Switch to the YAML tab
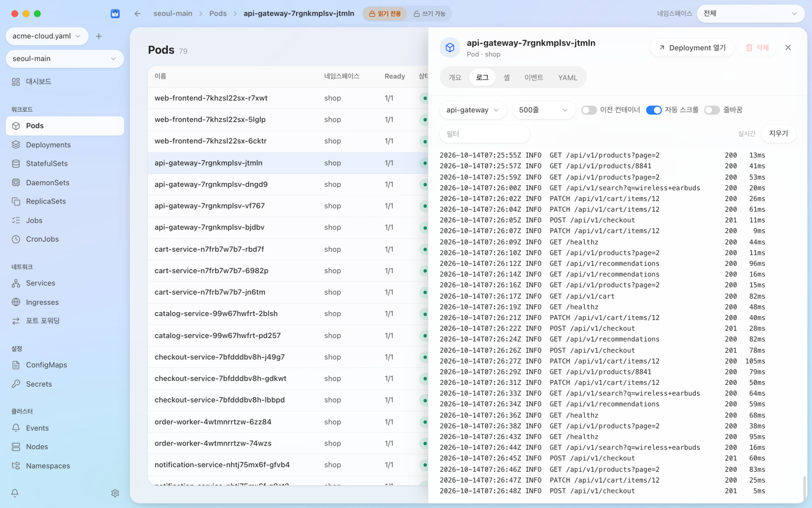Image resolution: width=812 pixels, height=508 pixels. [568, 78]
